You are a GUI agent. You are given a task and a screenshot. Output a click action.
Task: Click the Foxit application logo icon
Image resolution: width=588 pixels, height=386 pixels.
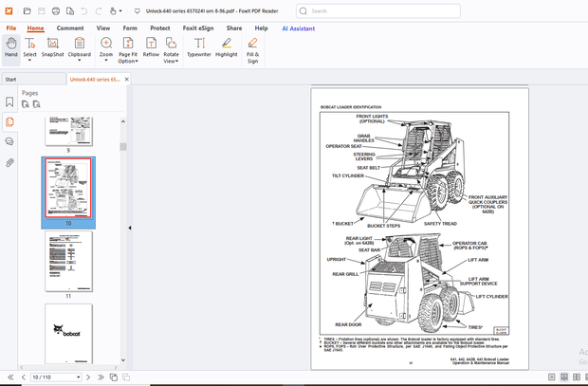(9, 10)
